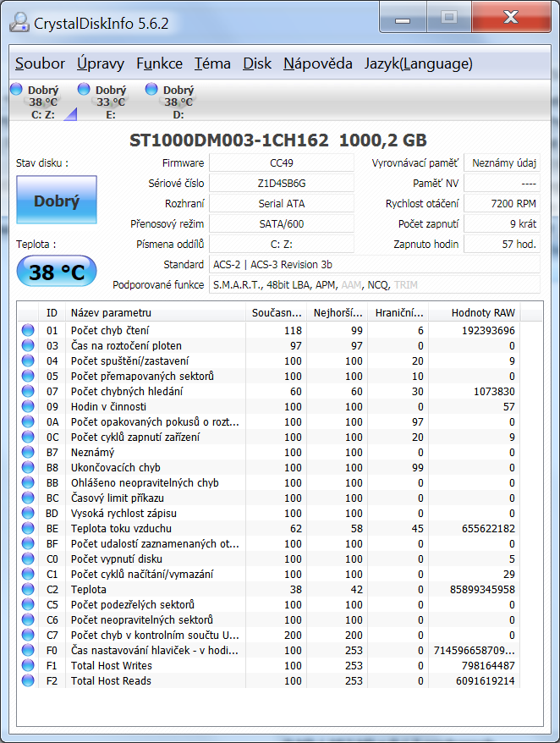Click the transfer mode field SATA/600

[x=282, y=224]
